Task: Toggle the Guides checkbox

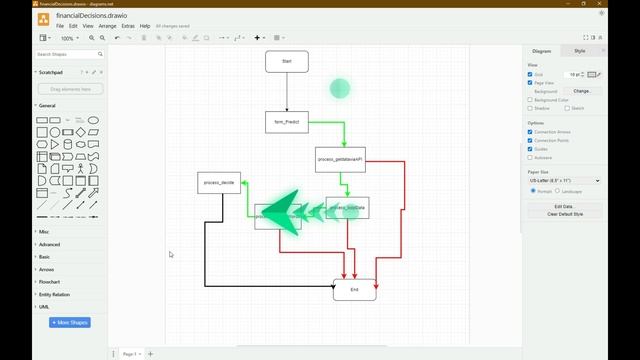Action: coord(530,149)
